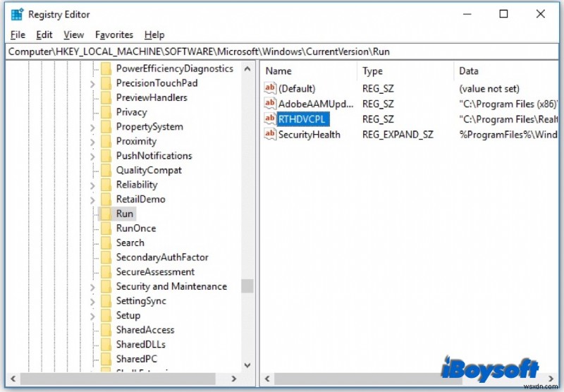Expand the Setup key
Image resolution: width=564 pixels, height=392 pixels.
pos(92,316)
